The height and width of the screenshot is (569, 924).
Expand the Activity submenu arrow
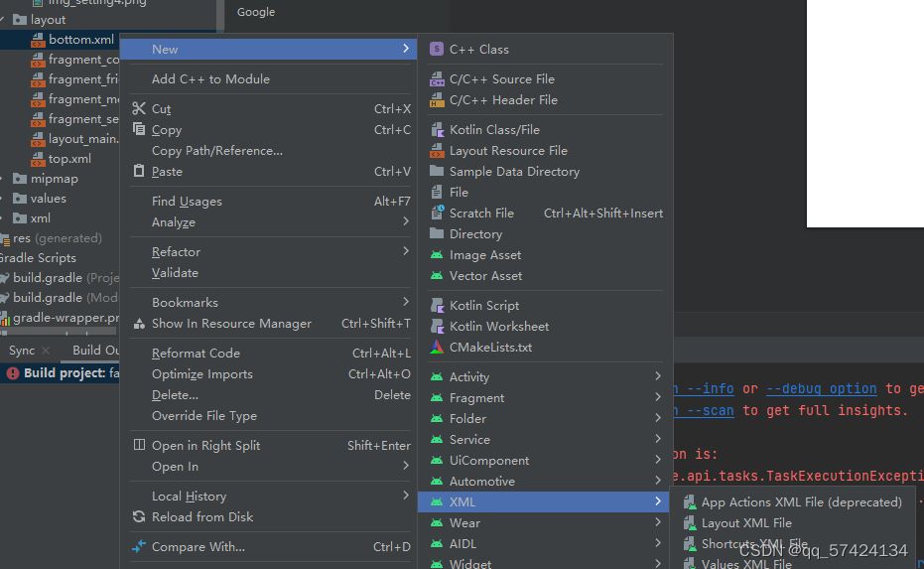[658, 376]
